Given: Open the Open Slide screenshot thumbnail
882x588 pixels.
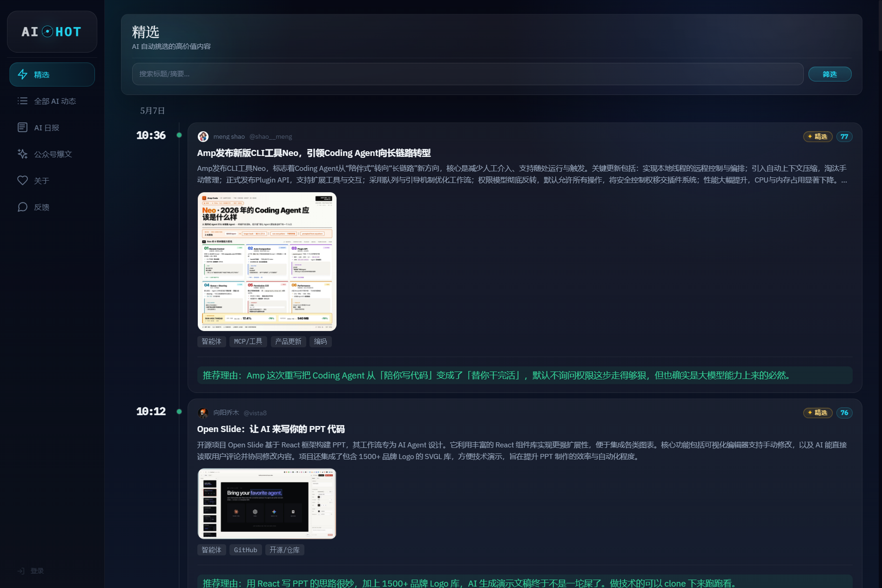Looking at the screenshot, I should 267,504.
